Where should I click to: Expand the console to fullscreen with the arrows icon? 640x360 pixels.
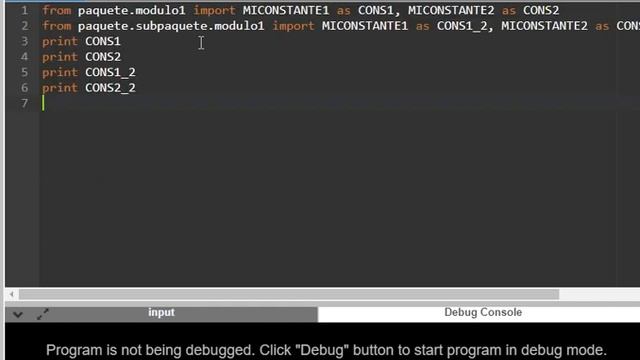click(43, 314)
